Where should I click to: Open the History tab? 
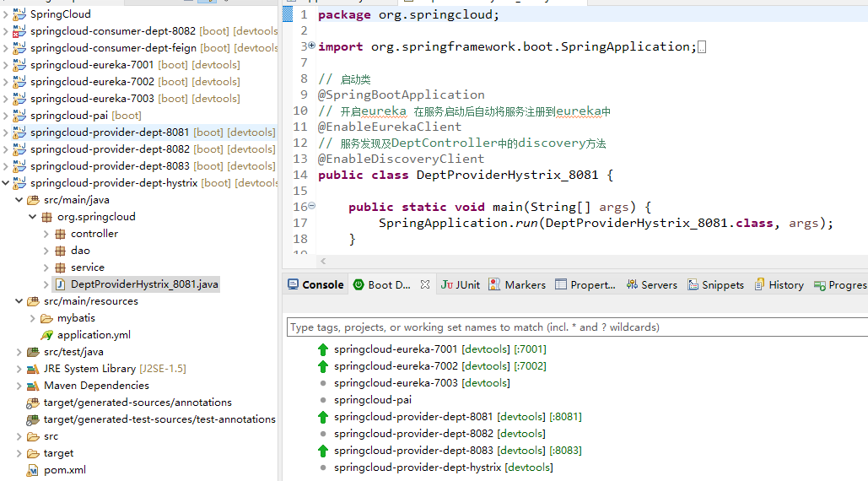click(779, 284)
